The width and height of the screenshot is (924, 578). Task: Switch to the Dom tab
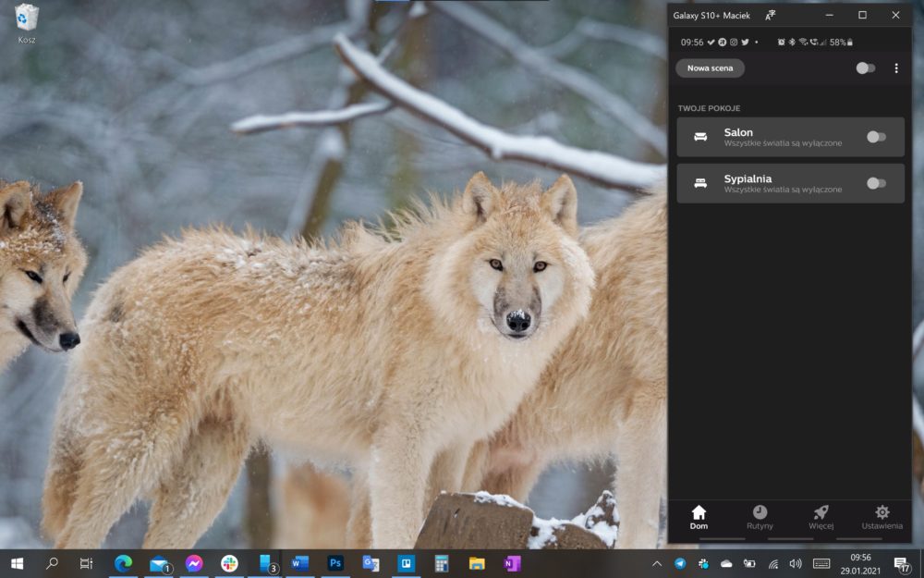pyautogui.click(x=699, y=517)
